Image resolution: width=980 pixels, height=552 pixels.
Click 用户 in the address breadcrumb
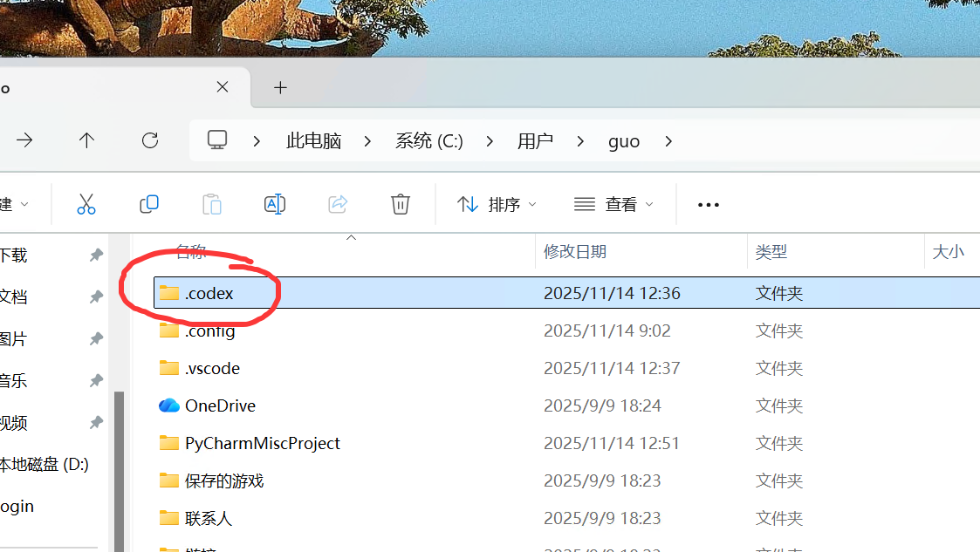(x=535, y=141)
